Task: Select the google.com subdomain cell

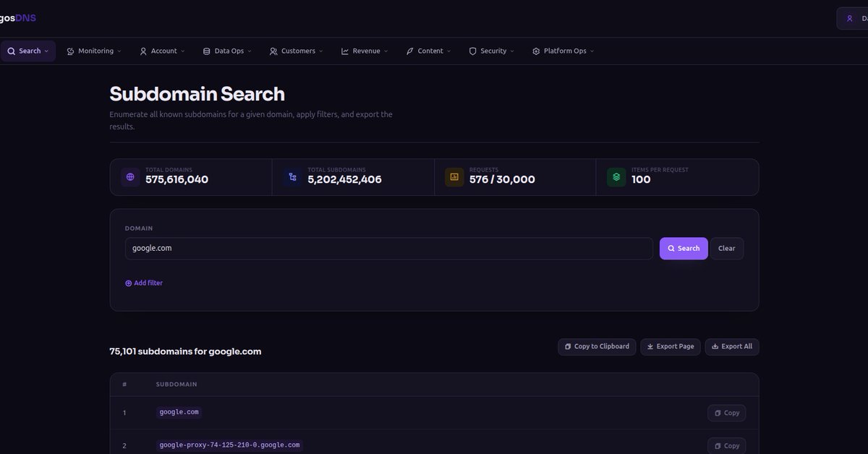Action: tap(179, 413)
